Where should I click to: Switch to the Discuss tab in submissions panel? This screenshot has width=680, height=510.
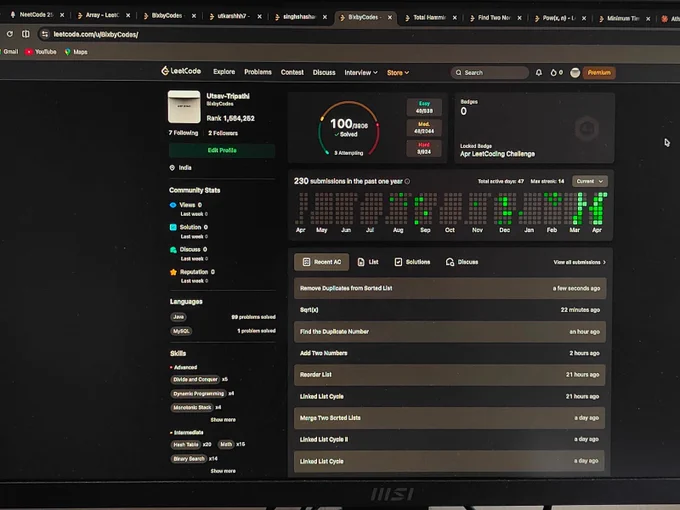tap(462, 262)
